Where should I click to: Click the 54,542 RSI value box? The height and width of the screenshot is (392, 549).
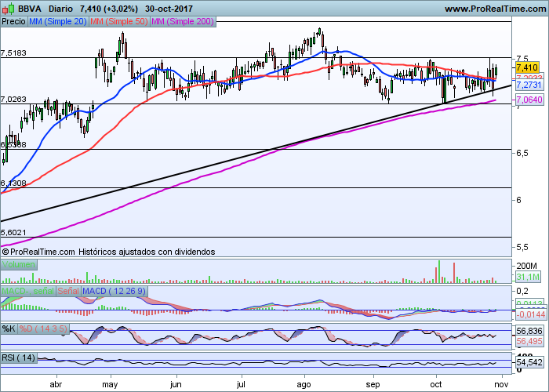coord(529,362)
